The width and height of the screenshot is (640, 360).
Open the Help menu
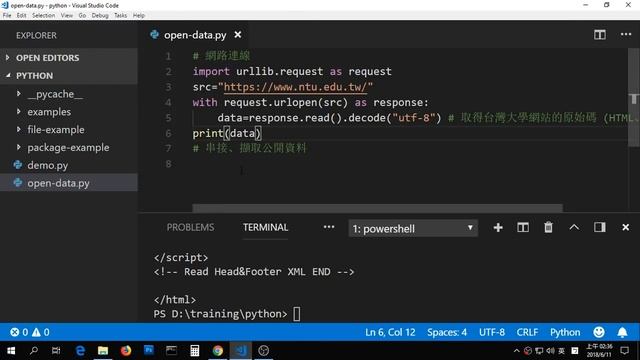point(138,15)
